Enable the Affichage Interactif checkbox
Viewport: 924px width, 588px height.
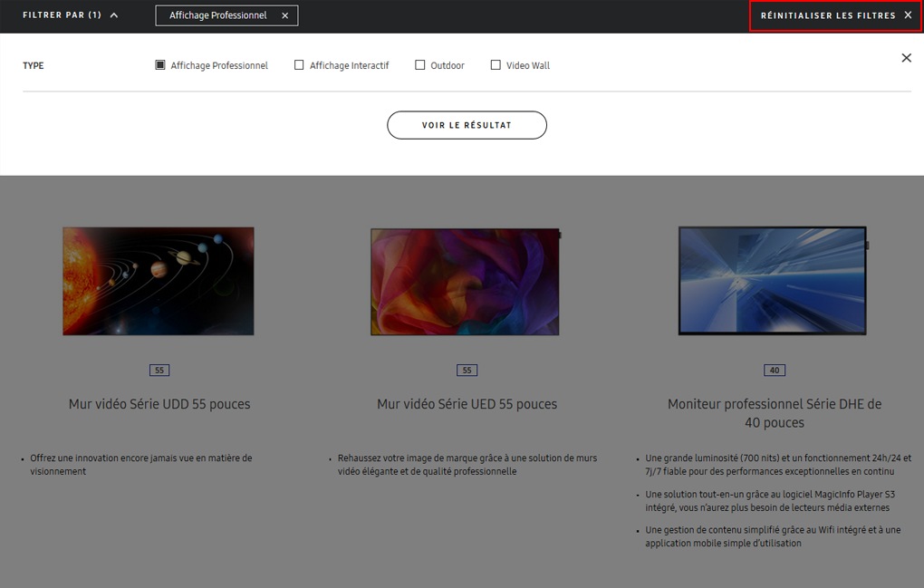(299, 65)
